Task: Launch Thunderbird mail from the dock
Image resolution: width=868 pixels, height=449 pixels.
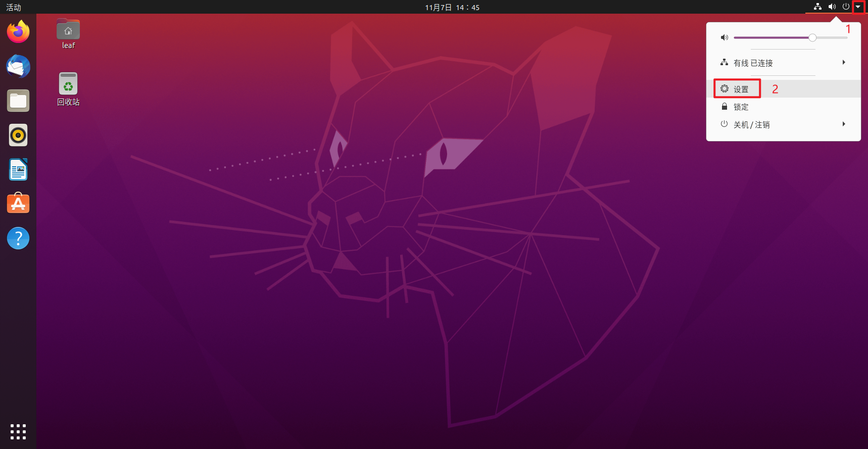Action: (x=18, y=66)
